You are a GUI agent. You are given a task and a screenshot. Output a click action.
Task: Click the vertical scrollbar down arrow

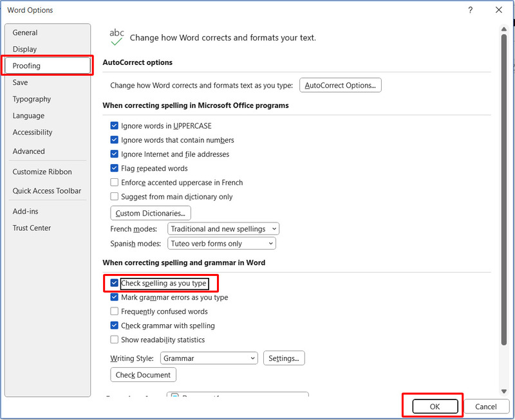[504, 391]
